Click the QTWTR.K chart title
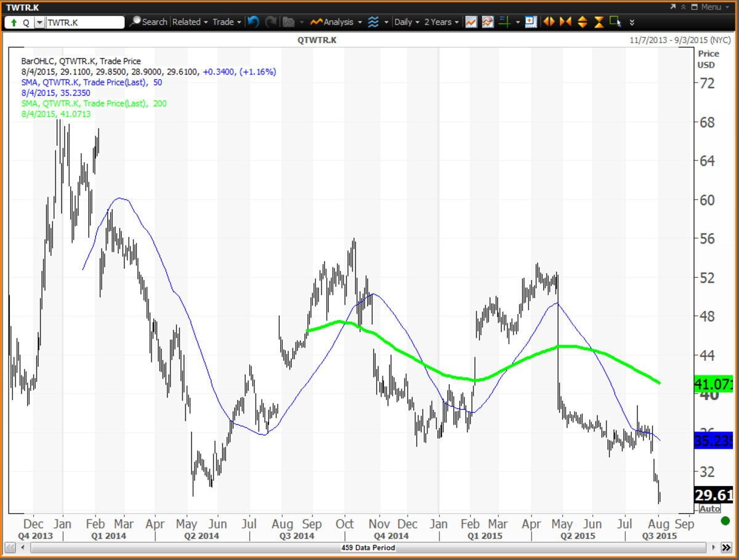Screen dimensions: 739x560 coord(317,40)
